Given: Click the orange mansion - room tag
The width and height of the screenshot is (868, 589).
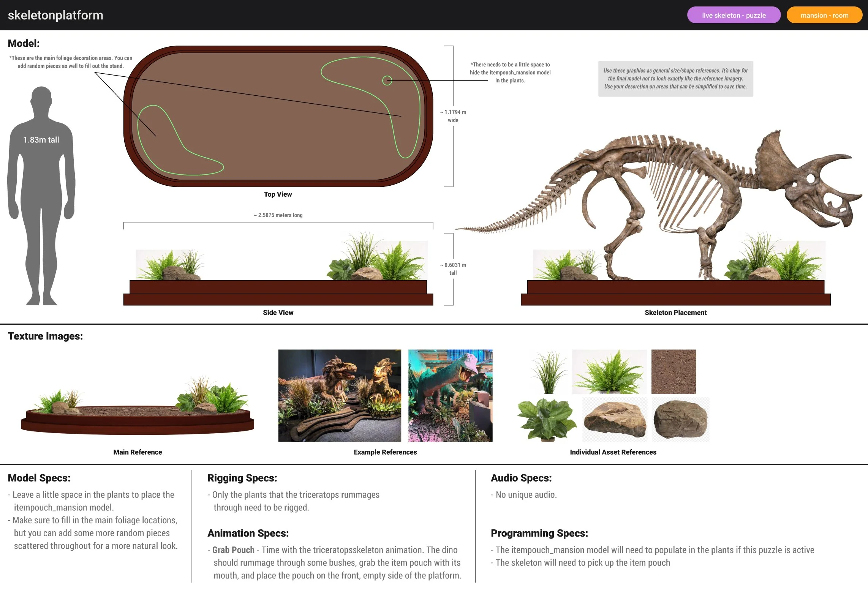Looking at the screenshot, I should 824,15.
